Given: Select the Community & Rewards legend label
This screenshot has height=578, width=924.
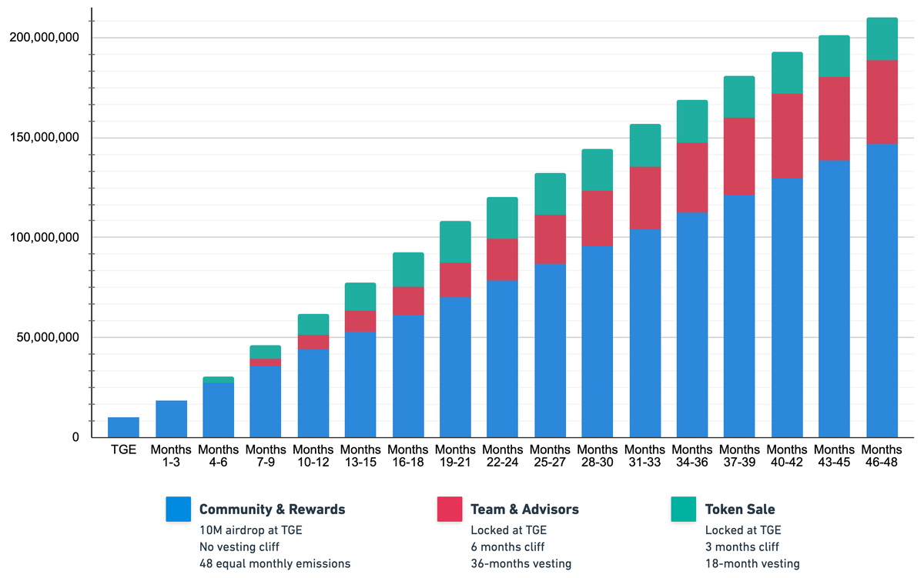Looking at the screenshot, I should point(272,510).
